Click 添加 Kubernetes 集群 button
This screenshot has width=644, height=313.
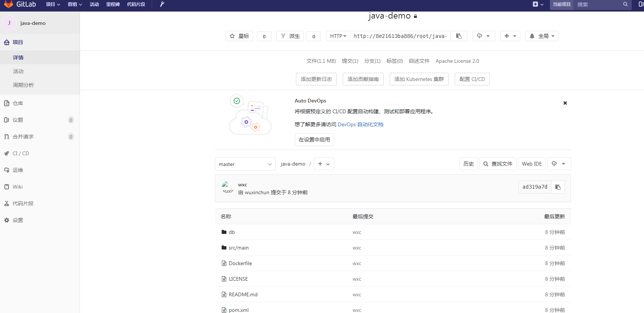click(419, 79)
